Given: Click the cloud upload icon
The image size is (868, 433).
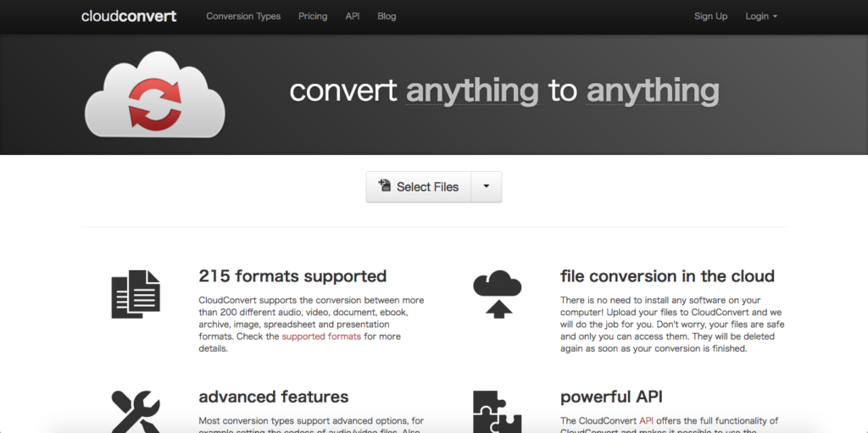Looking at the screenshot, I should point(498,294).
